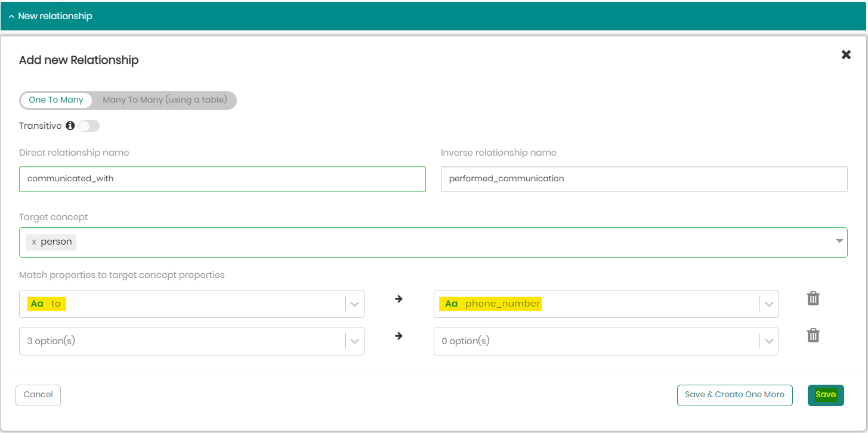Viewport: 868px width, 433px height.
Task: Delete the to/phone_number property match row
Action: coord(813,299)
